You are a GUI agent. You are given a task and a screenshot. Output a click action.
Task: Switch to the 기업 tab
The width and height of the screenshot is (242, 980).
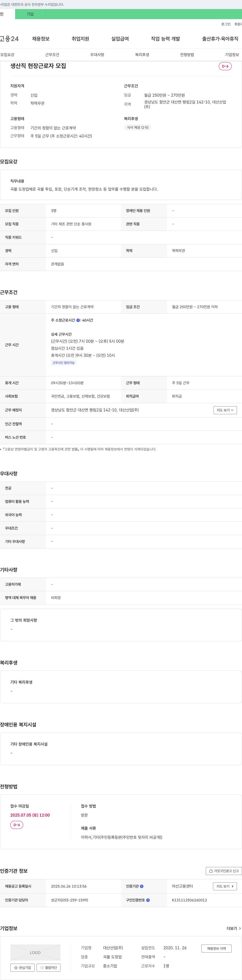pos(30,14)
